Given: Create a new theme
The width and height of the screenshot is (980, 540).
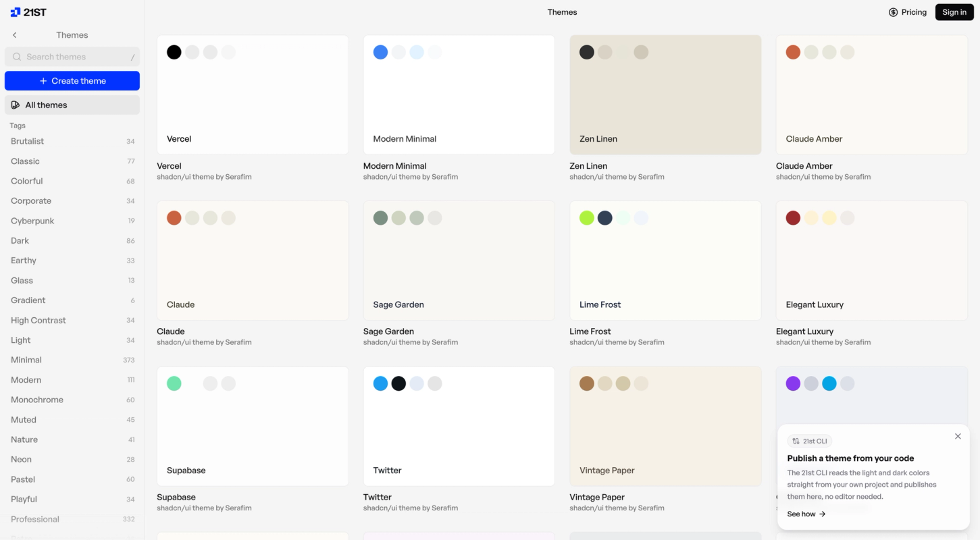Looking at the screenshot, I should coord(72,81).
